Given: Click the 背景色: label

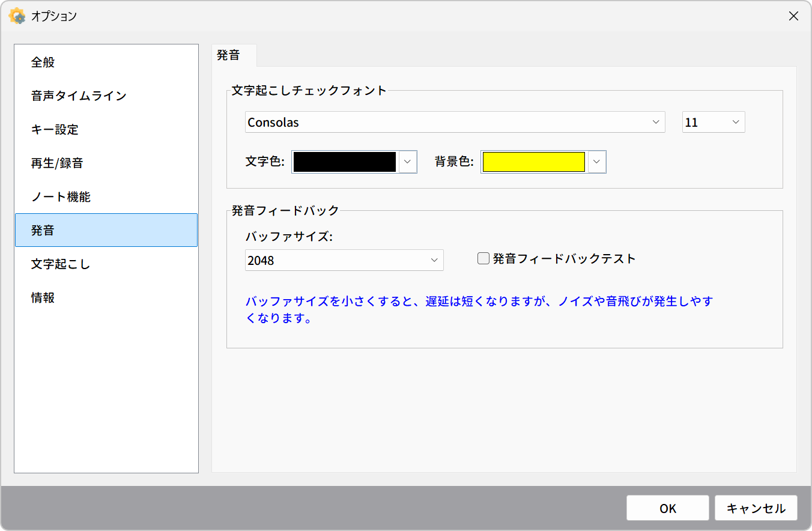Looking at the screenshot, I should tap(454, 162).
